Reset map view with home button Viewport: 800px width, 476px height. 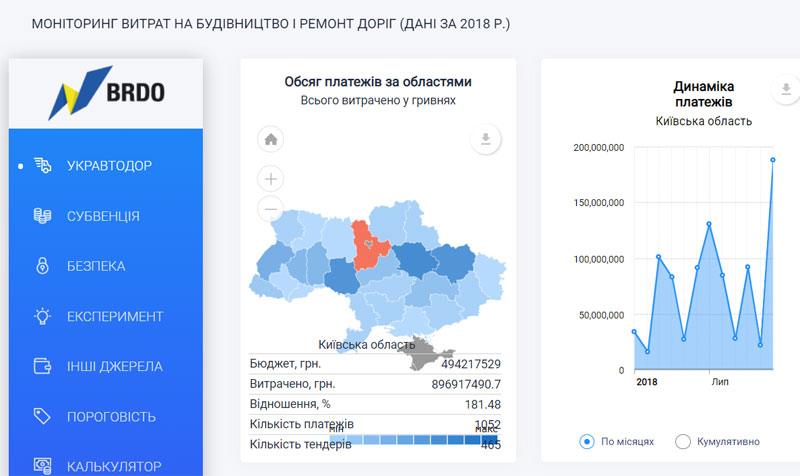pyautogui.click(x=271, y=139)
